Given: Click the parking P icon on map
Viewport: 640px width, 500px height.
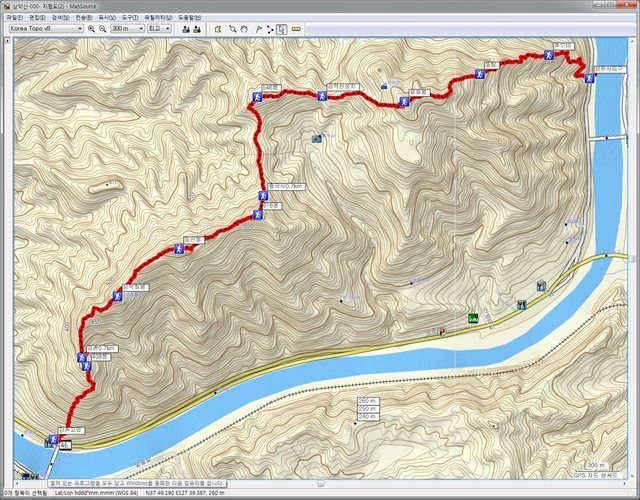Looking at the screenshot, I should [x=441, y=331].
